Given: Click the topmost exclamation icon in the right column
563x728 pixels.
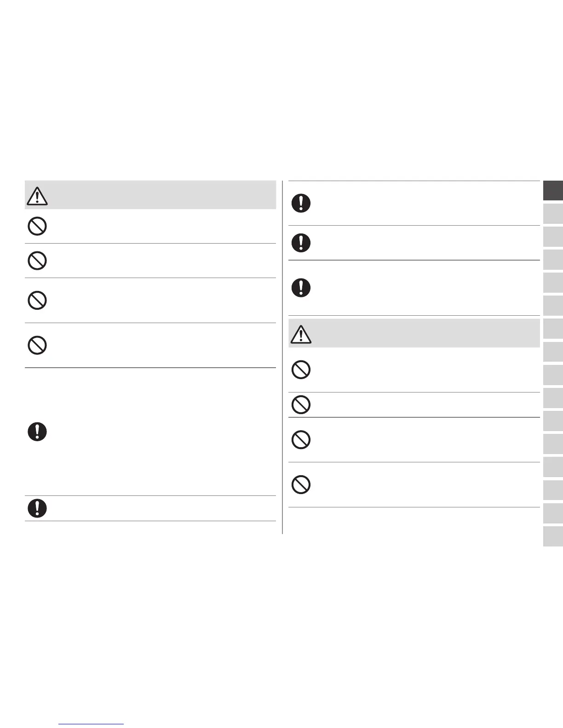Looking at the screenshot, I should point(301,203).
